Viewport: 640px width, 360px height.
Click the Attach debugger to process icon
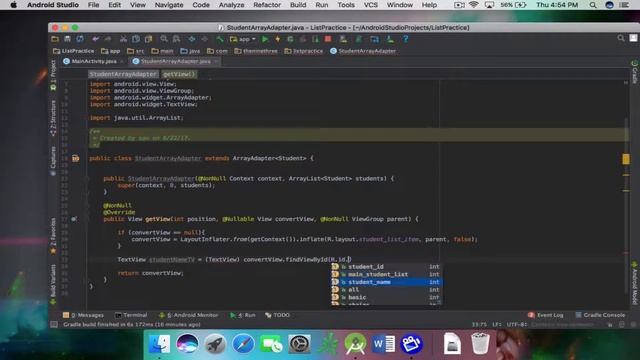315,39
